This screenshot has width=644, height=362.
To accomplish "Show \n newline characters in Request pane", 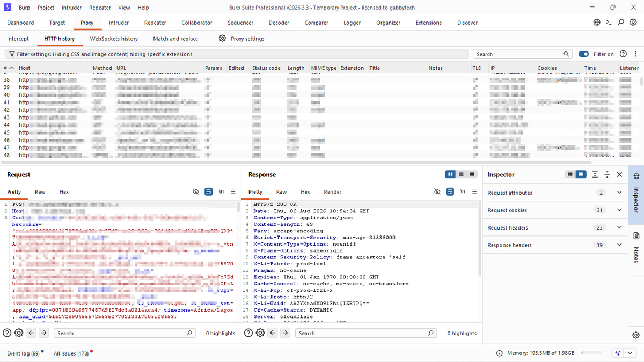I will pyautogui.click(x=221, y=191).
